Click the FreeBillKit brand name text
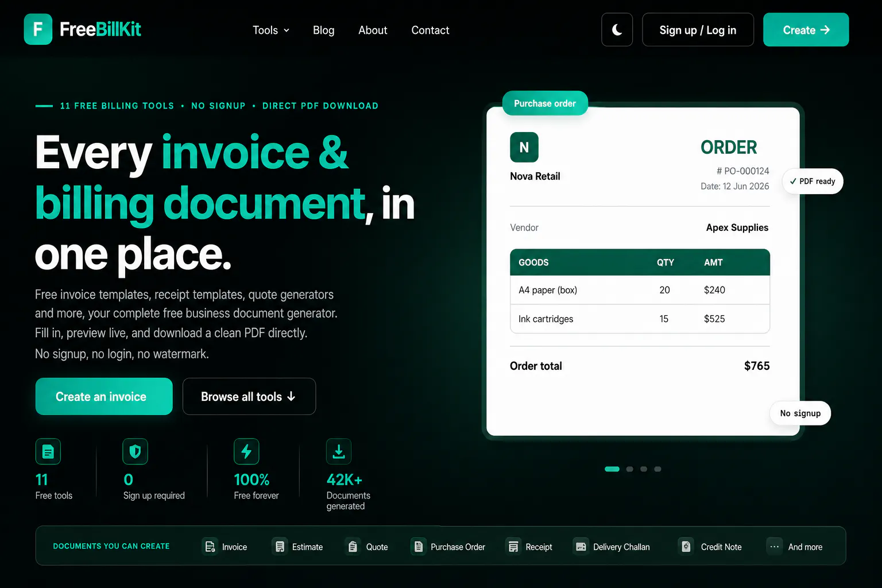The image size is (882, 588). (x=100, y=29)
